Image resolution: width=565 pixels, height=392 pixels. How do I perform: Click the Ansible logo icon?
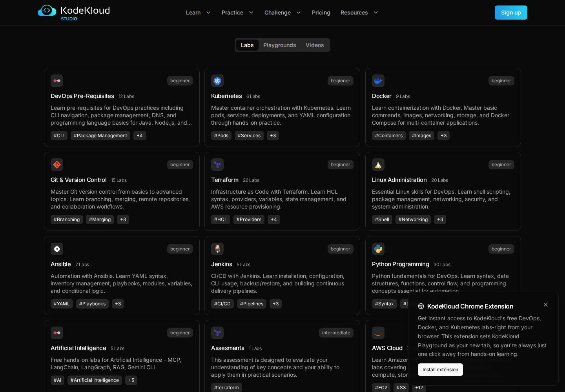57,249
